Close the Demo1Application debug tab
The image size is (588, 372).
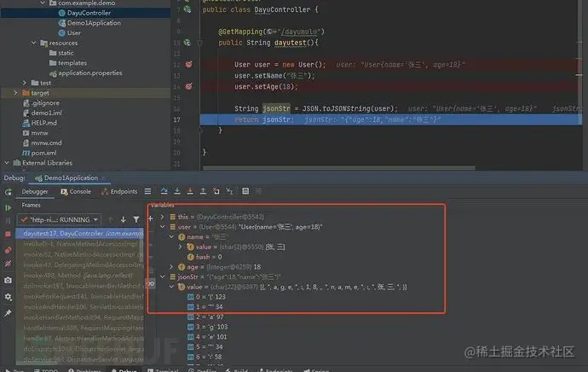coord(103,178)
